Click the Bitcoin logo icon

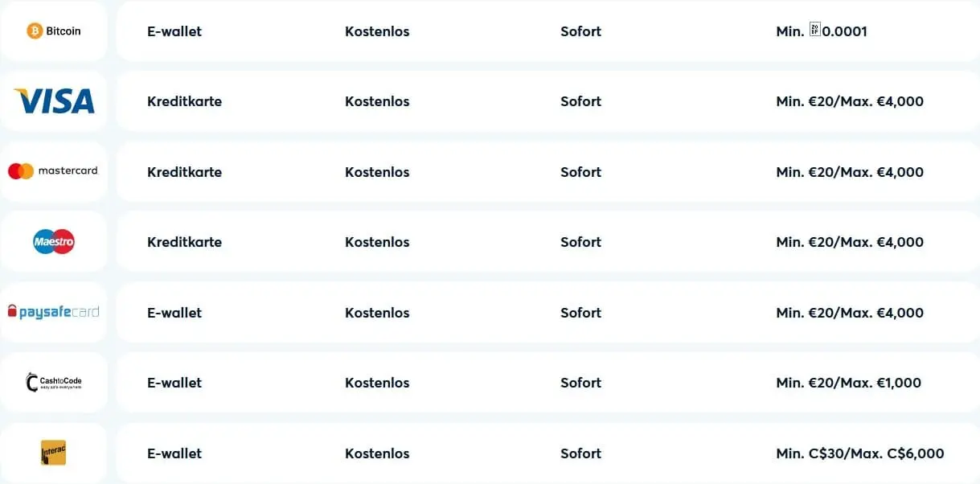(x=53, y=31)
